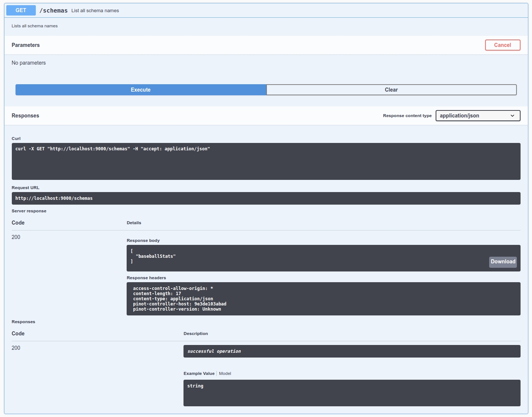The width and height of the screenshot is (532, 417).
Task: Clear the current response results
Action: point(391,90)
